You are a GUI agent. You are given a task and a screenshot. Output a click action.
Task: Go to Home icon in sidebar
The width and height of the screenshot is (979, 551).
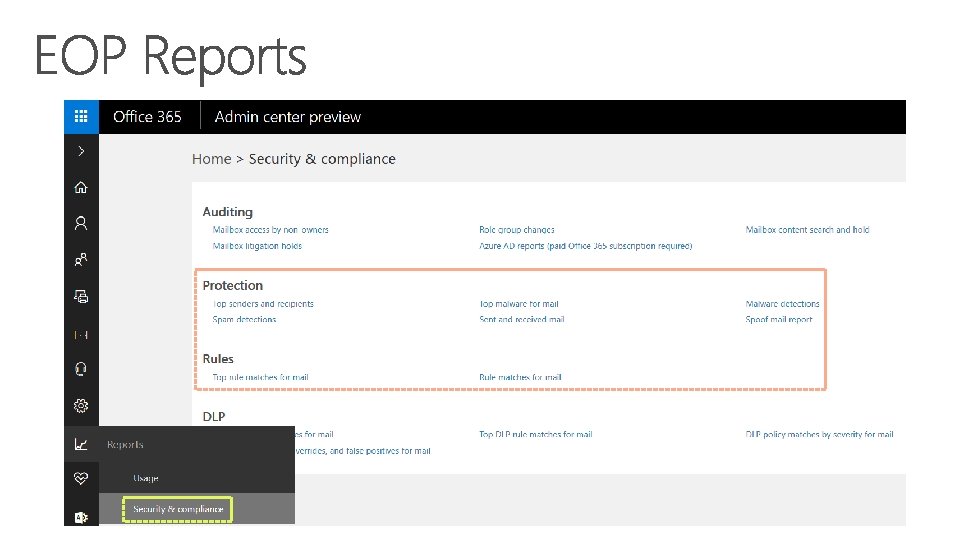coord(81,187)
